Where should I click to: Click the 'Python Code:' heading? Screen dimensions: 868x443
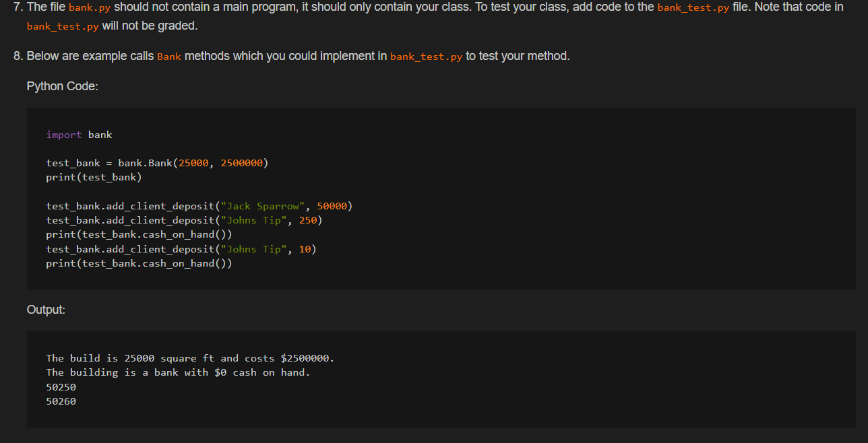tap(62, 86)
